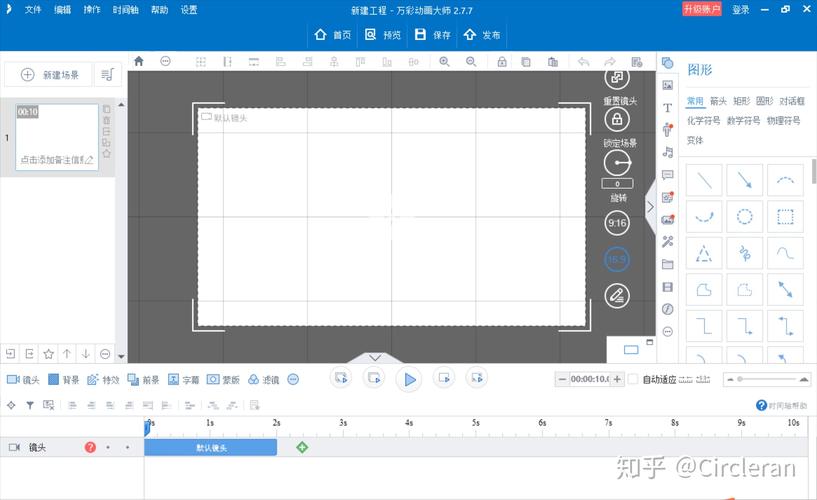Click the 滤镜 filter timeline button
The height and width of the screenshot is (500, 817).
click(264, 380)
